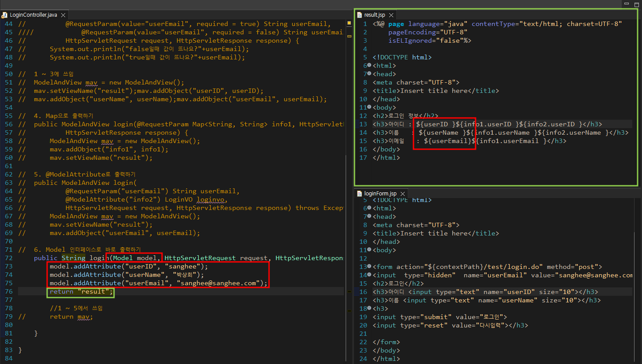
Task: Place cursor on return "result"; line
Action: pyautogui.click(x=81, y=291)
